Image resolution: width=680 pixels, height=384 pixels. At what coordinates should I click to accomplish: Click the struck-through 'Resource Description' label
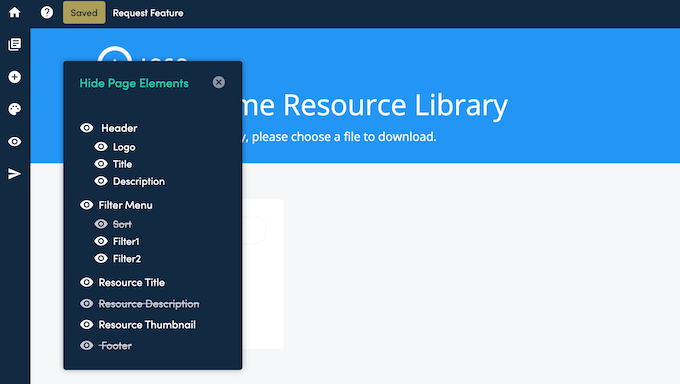tap(149, 304)
